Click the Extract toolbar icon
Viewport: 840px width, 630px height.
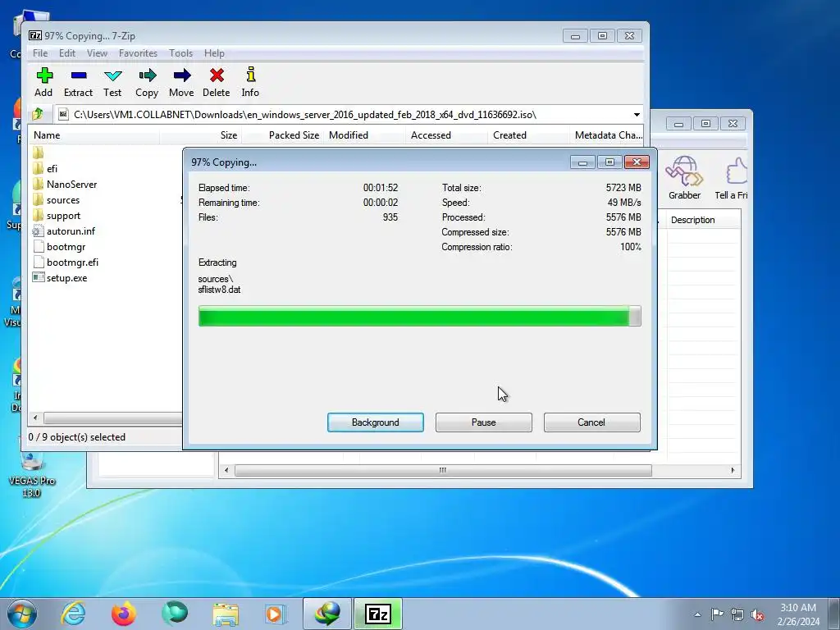click(x=78, y=82)
